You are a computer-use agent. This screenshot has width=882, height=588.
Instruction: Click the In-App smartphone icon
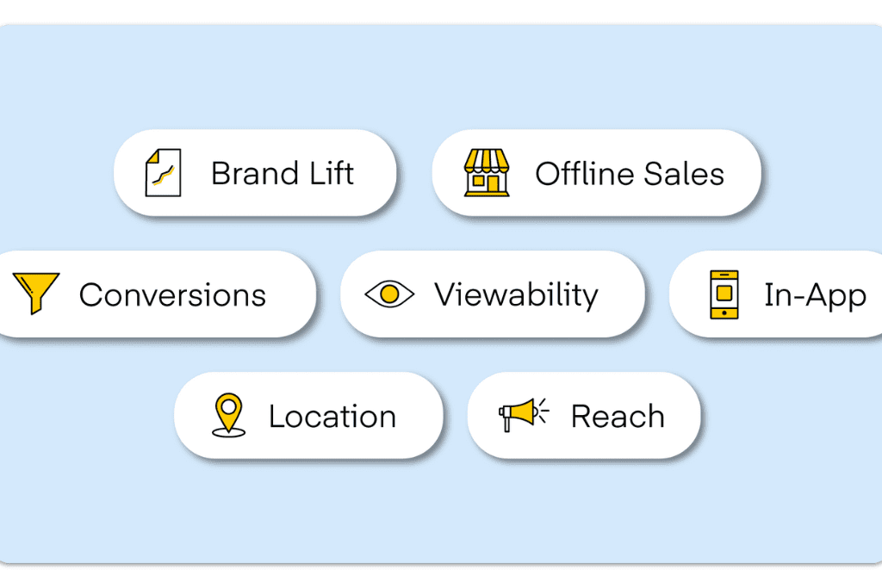(724, 294)
